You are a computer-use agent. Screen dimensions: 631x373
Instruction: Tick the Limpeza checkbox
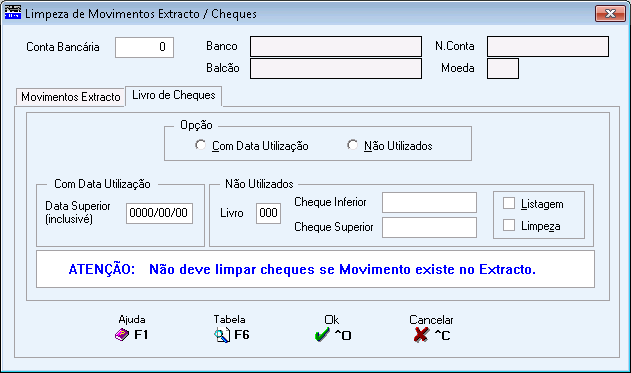pyautogui.click(x=509, y=225)
